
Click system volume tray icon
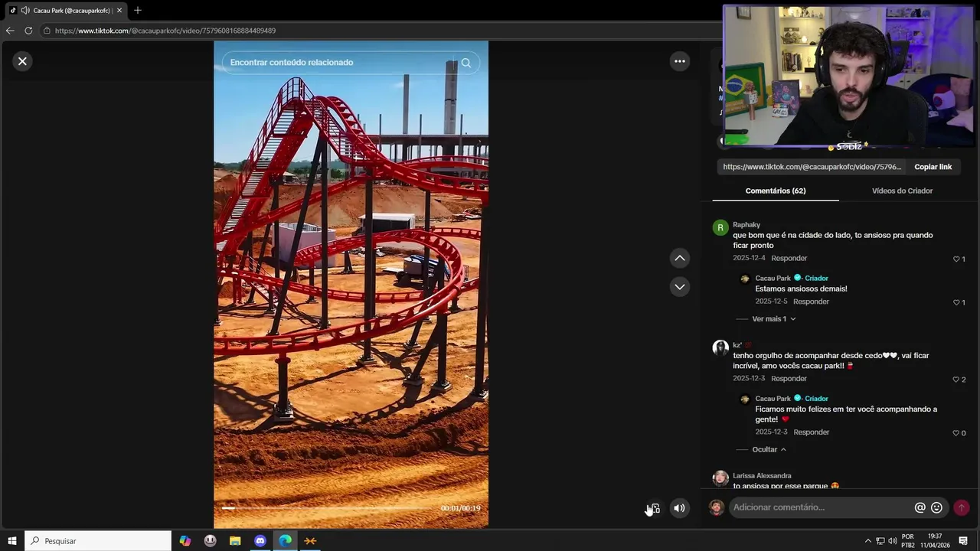(x=892, y=542)
